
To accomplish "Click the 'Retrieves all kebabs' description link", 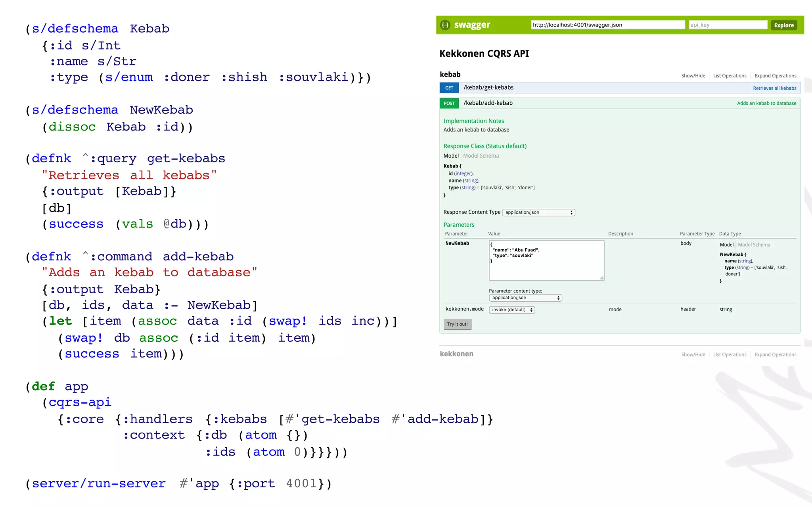I will click(x=774, y=88).
